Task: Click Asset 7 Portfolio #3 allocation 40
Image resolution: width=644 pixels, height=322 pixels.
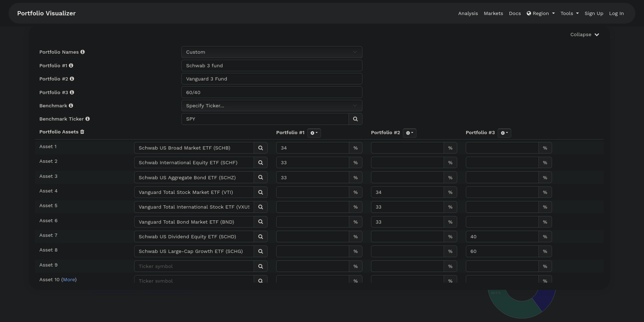Action: tap(502, 236)
